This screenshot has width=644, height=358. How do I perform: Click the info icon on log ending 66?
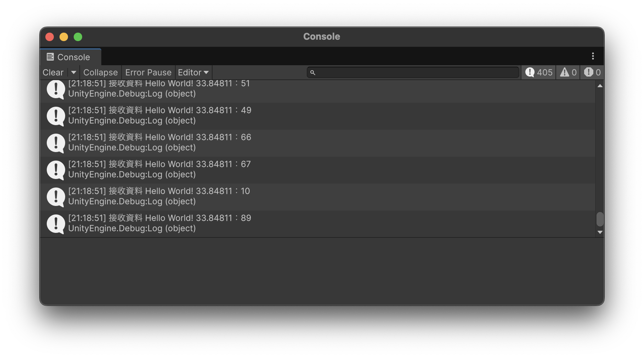coord(56,143)
